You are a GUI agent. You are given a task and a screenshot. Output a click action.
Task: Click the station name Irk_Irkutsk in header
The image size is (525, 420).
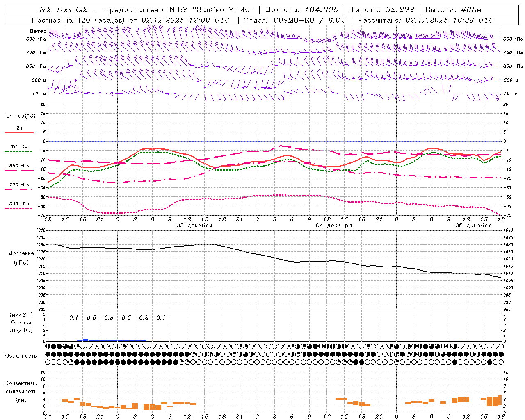coord(64,10)
